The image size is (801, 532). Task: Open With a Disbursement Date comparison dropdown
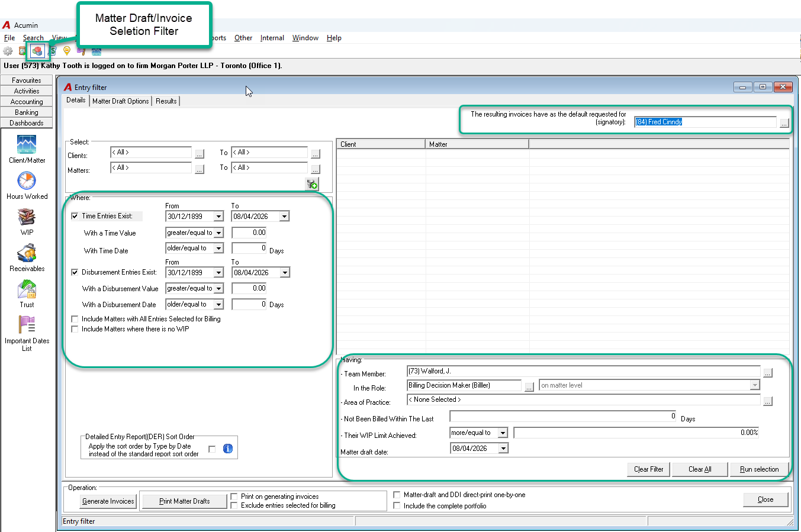point(218,305)
